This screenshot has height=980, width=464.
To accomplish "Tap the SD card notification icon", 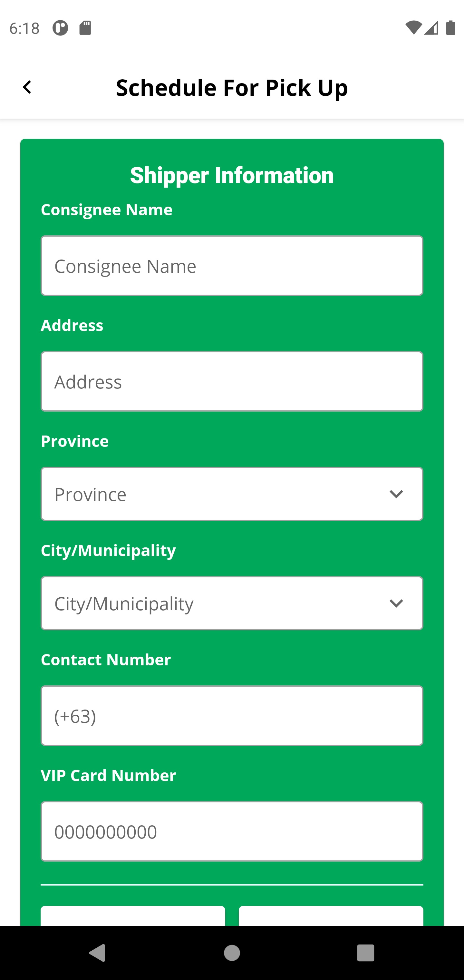I will (x=85, y=28).
